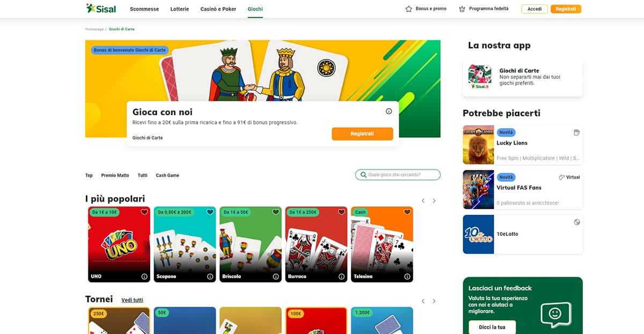
Task: Click the game search field
Action: pyautogui.click(x=398, y=175)
